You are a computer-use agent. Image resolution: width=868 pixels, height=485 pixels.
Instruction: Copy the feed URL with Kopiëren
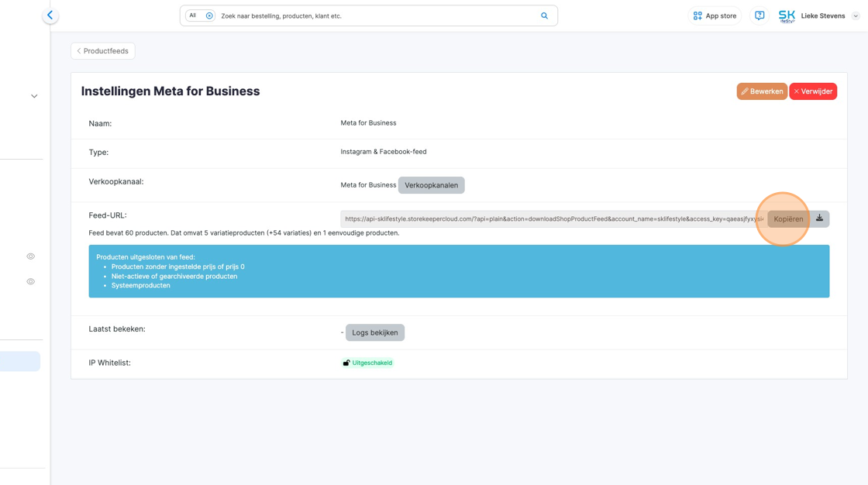click(x=788, y=218)
